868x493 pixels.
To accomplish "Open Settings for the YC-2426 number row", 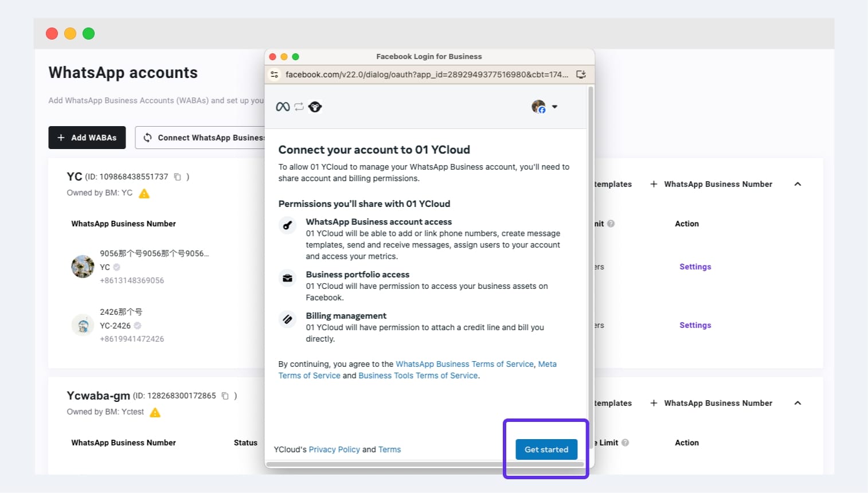I will click(695, 325).
